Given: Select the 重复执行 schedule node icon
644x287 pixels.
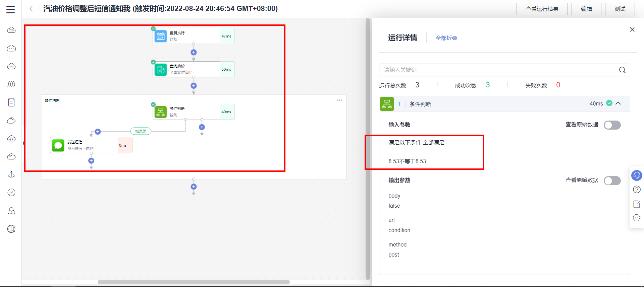Looking at the screenshot, I should 161,36.
